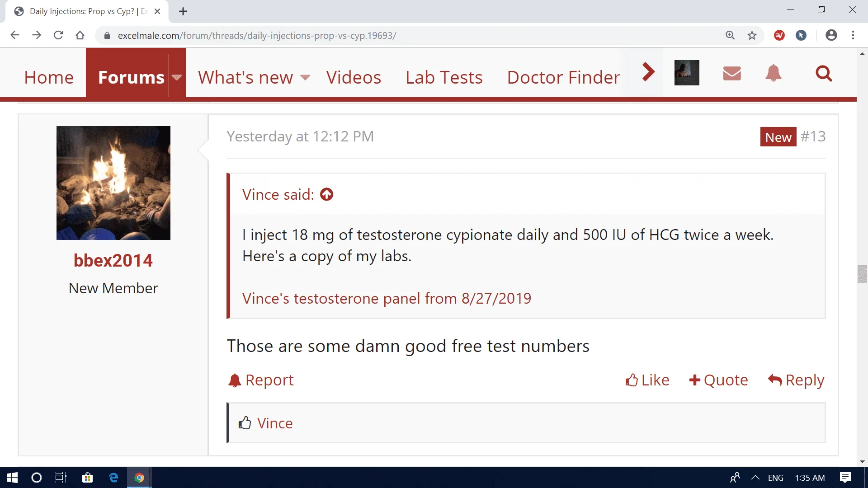Open the browser zoom magnifier icon

730,35
